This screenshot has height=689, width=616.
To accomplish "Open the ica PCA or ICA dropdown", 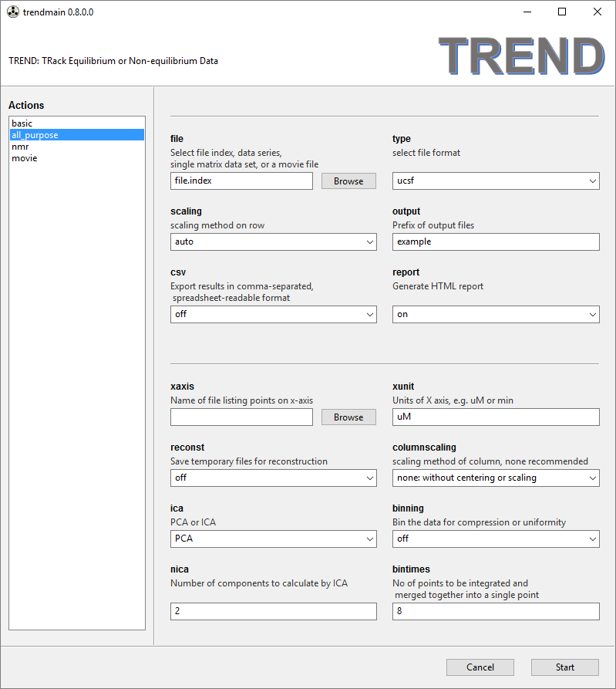I will pos(273,539).
